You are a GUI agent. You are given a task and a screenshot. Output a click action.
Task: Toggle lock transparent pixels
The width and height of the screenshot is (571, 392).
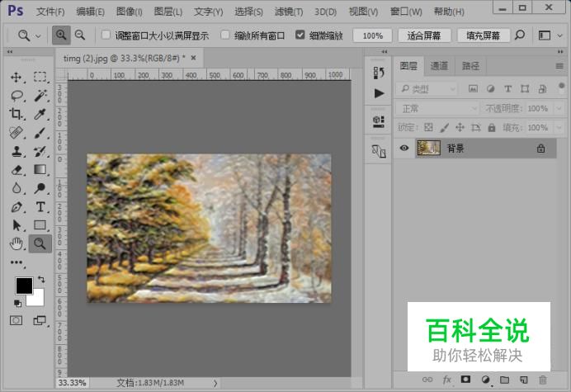click(x=428, y=127)
